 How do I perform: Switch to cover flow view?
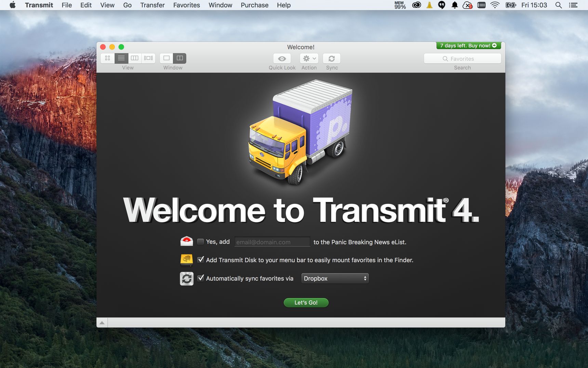[148, 58]
